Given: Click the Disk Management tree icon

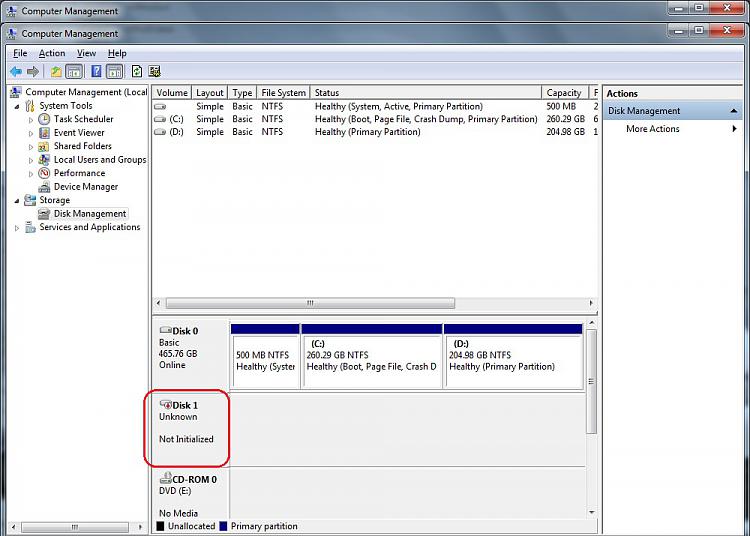Looking at the screenshot, I should tap(44, 214).
